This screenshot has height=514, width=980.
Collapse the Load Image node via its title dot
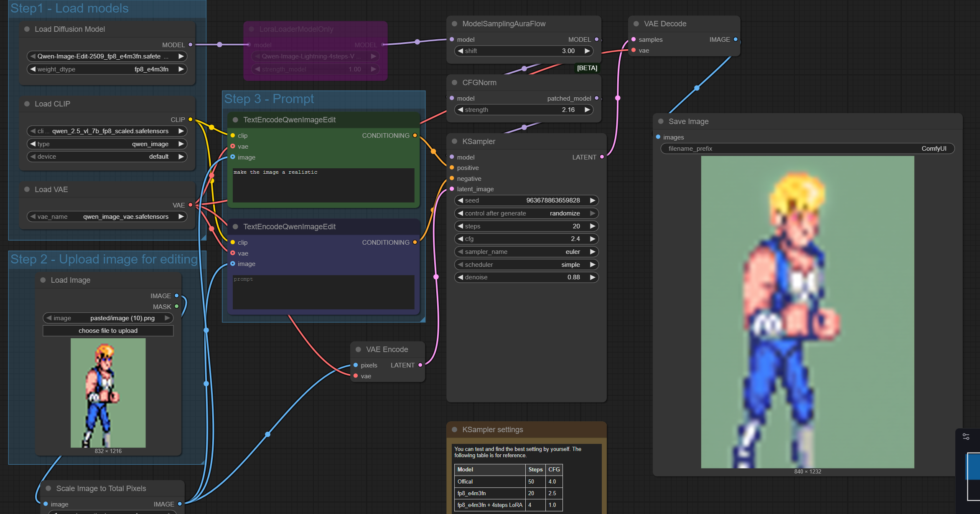pos(43,280)
